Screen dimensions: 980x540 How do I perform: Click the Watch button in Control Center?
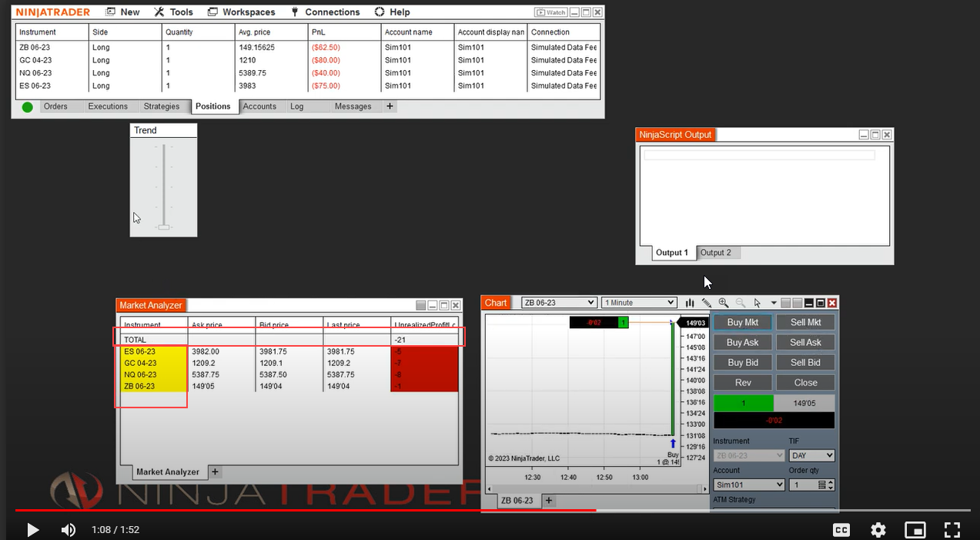[551, 12]
